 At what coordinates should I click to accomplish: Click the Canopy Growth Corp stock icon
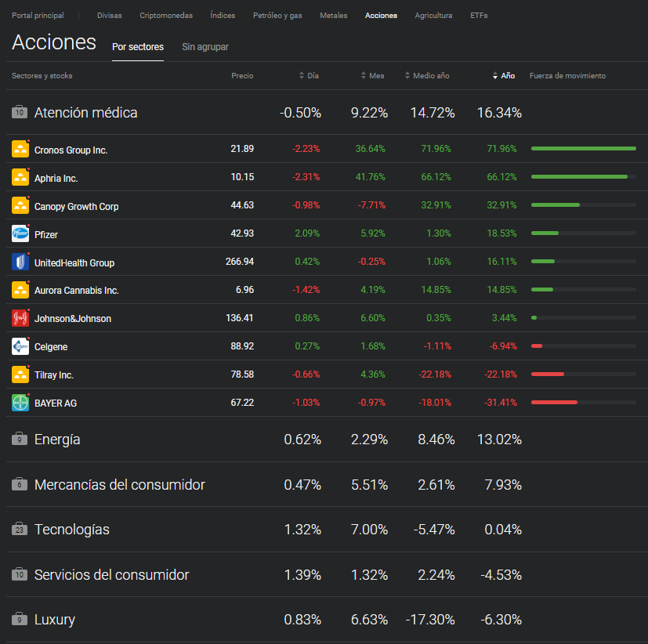(20, 205)
